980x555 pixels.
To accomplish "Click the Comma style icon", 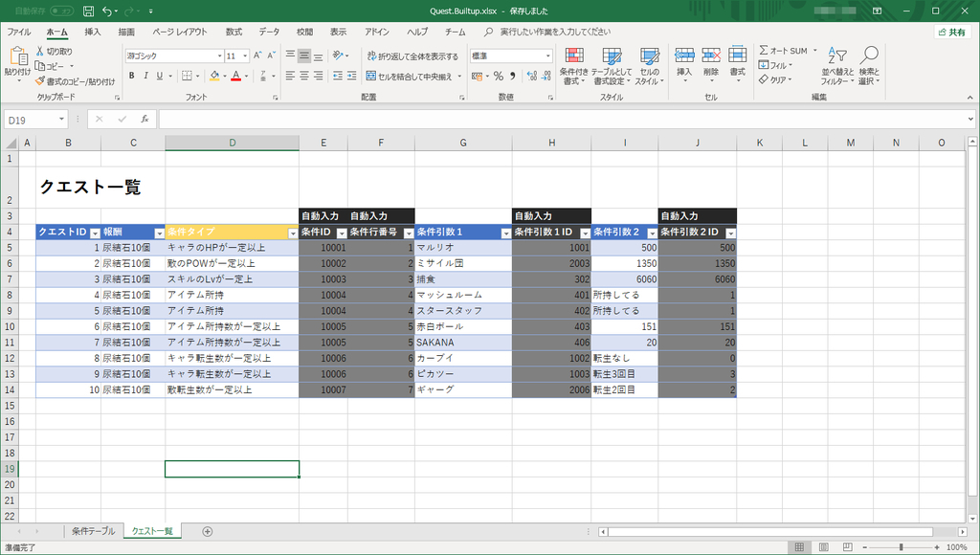I will (x=513, y=76).
